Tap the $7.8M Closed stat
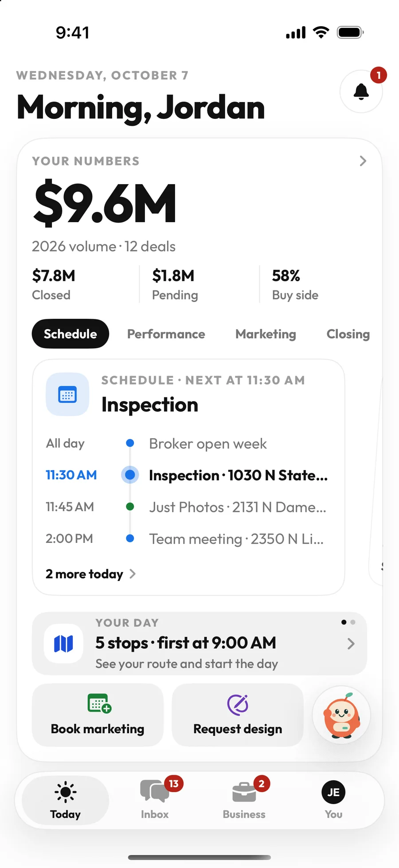399x868 pixels. (54, 284)
